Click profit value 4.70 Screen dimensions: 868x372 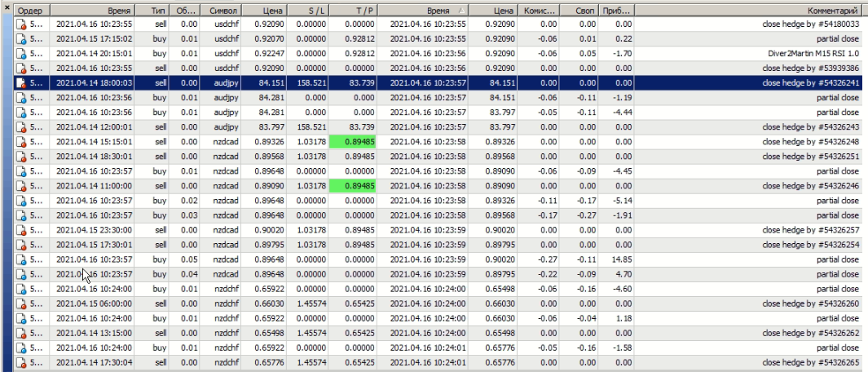pyautogui.click(x=623, y=274)
